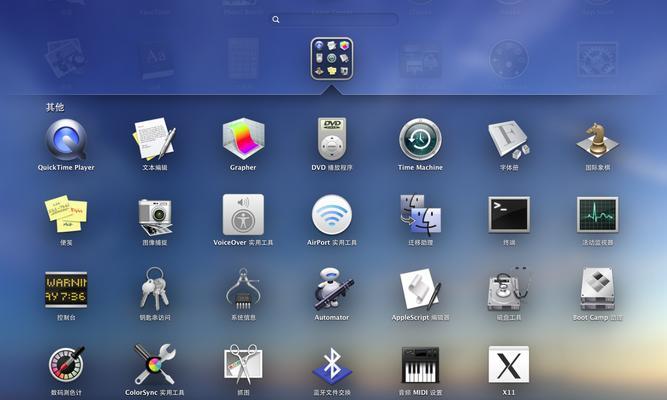Click the 其他 folder title
The image size is (667, 400).
coord(55,107)
